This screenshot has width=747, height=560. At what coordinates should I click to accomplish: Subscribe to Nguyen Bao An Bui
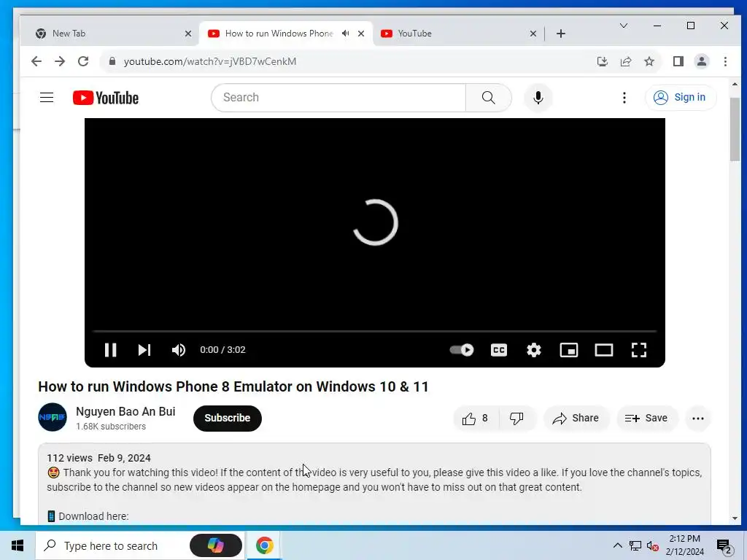click(x=228, y=418)
